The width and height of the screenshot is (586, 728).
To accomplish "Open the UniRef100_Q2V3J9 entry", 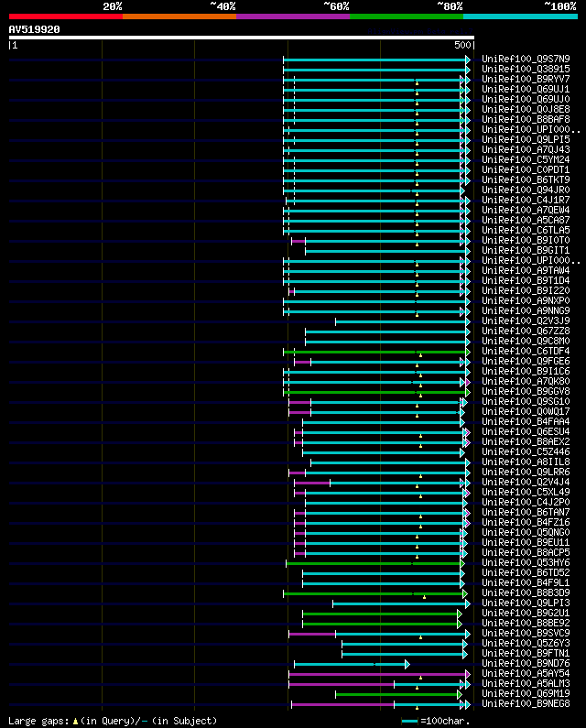I will tap(526, 321).
